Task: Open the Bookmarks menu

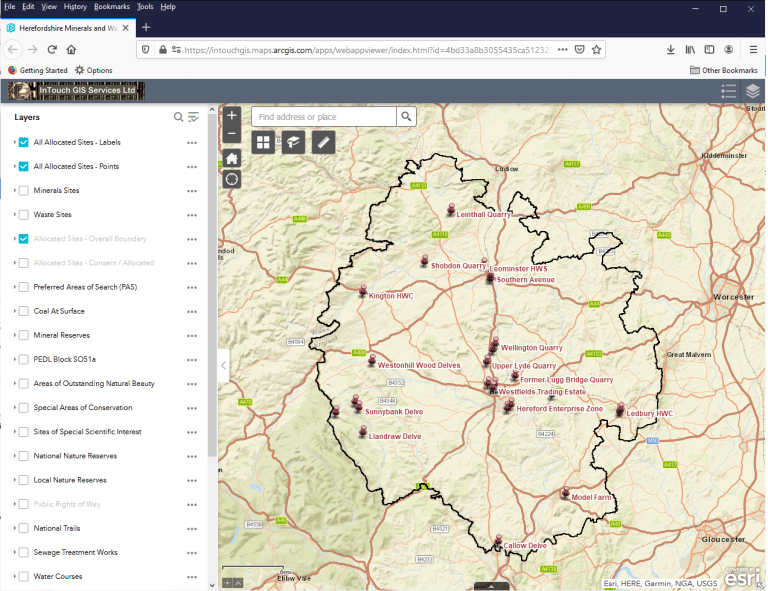Action: tap(112, 7)
